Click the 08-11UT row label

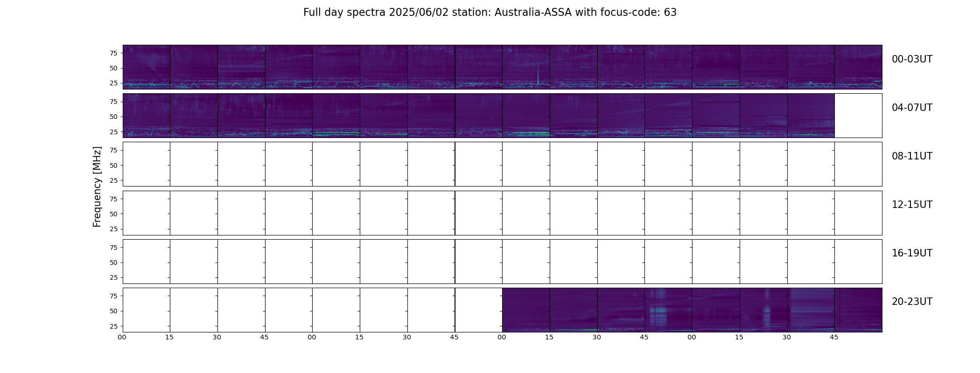click(x=912, y=156)
